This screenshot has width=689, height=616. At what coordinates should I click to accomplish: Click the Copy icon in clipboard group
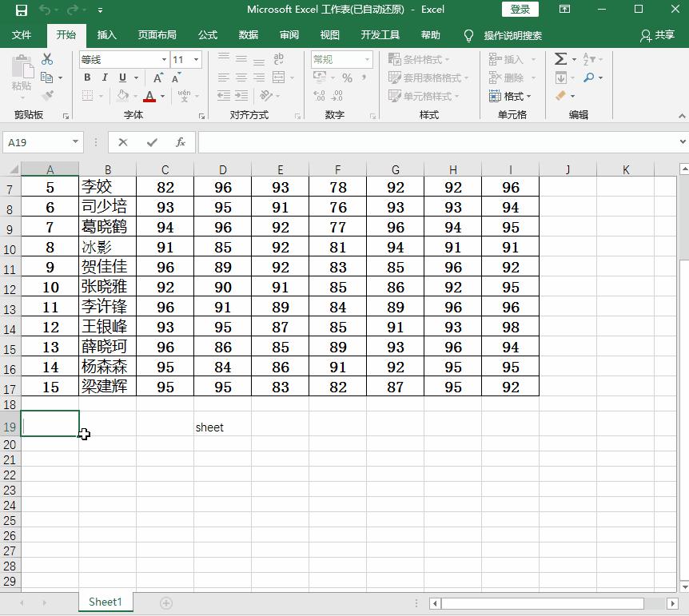pos(46,77)
